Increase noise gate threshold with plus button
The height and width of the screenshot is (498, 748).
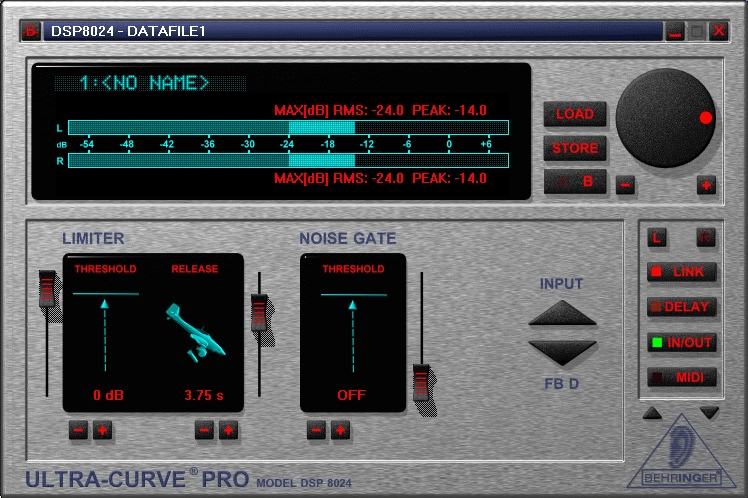pos(340,430)
